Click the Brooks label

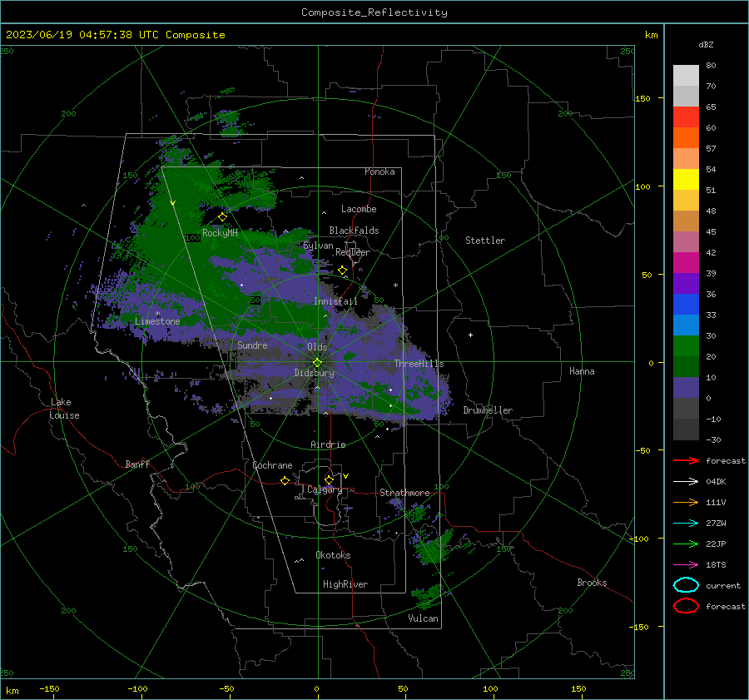tap(592, 583)
